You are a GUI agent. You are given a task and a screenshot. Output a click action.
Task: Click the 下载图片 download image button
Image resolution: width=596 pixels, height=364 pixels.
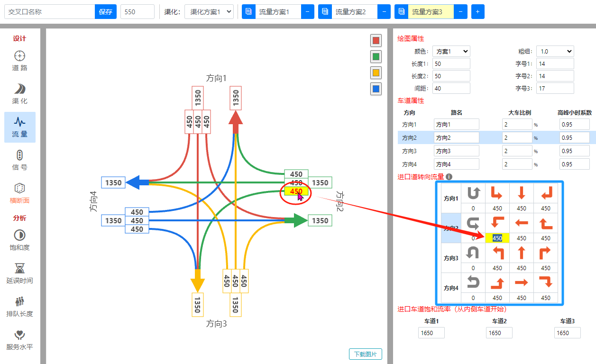365,354
